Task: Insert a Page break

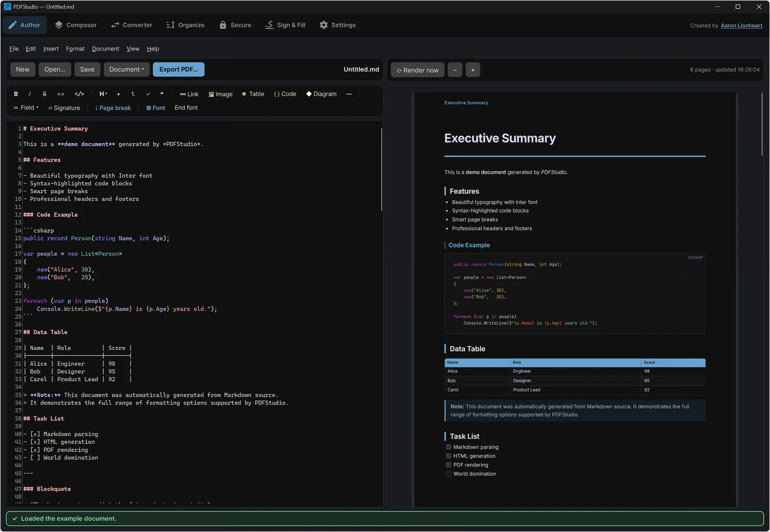Action: tap(113, 108)
